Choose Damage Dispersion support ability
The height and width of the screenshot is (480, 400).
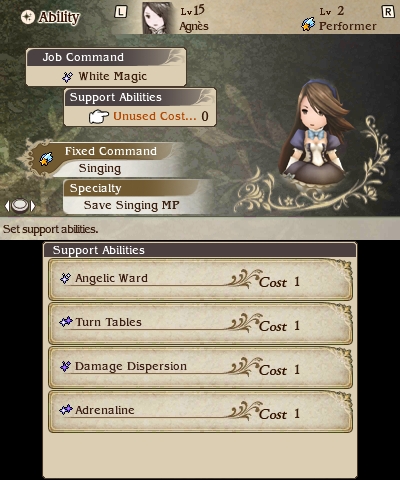(200, 368)
